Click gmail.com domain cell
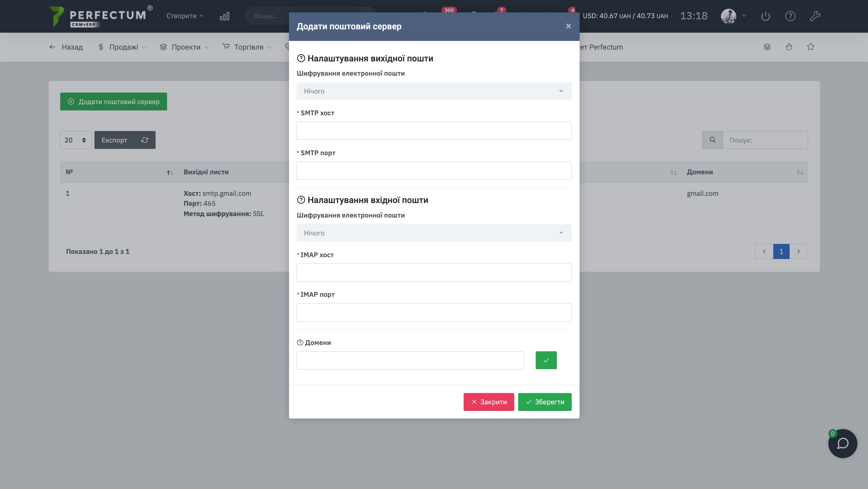 (x=702, y=193)
